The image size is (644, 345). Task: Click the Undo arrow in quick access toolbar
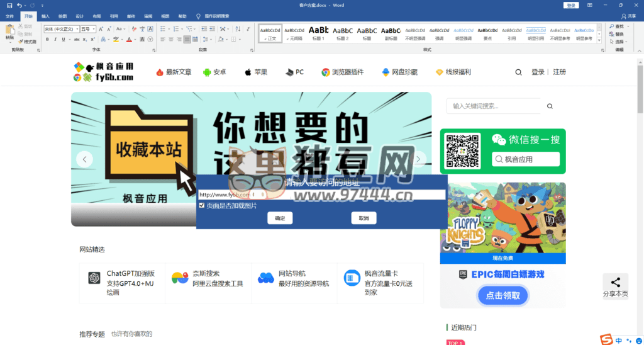(x=19, y=5)
